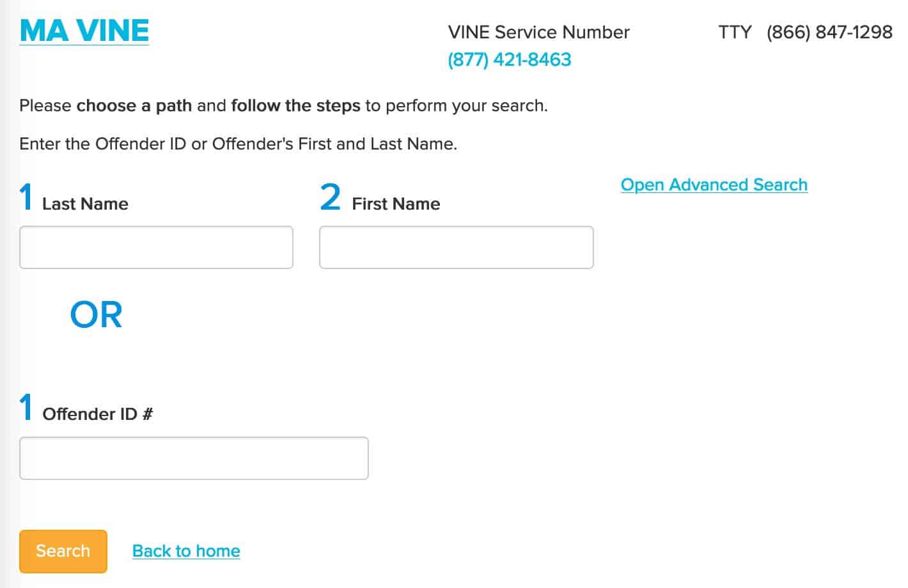Go back via Back to home link
The width and height of the screenshot is (908, 588).
186,551
